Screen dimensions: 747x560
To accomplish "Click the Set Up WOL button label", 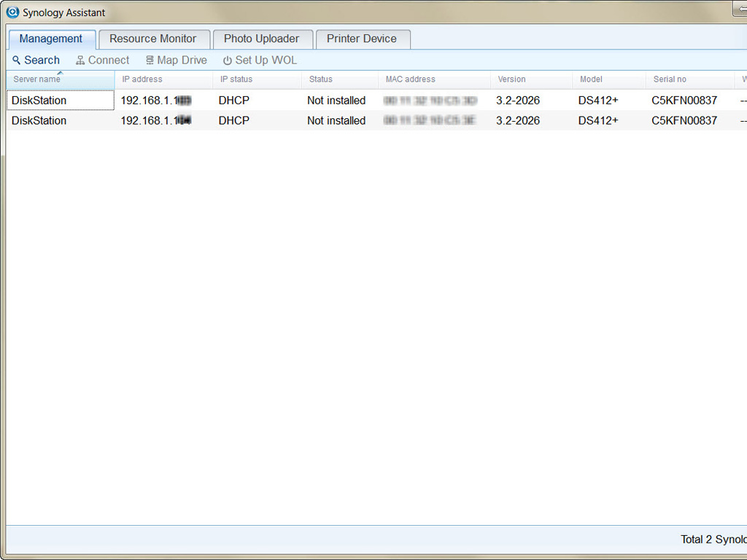I will (x=266, y=61).
